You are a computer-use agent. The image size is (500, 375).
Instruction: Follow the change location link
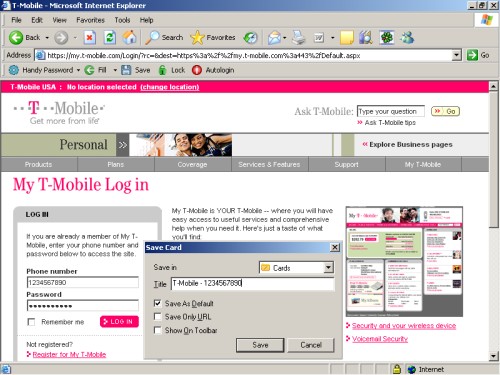pos(170,87)
